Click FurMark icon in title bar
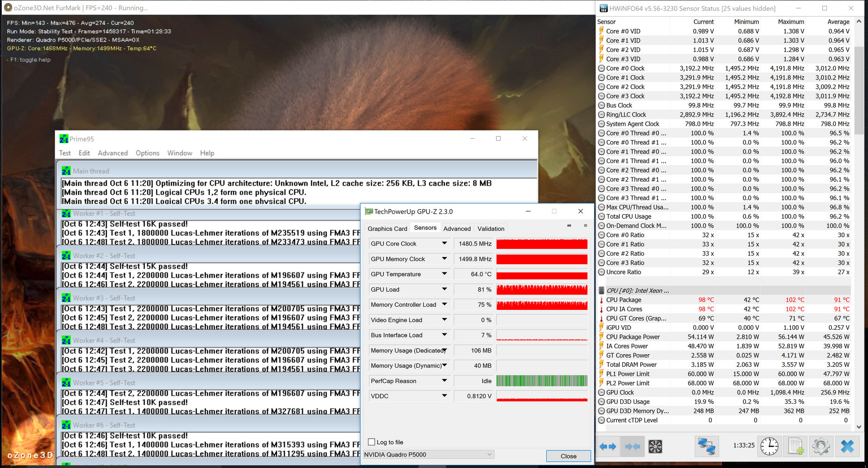 point(8,8)
